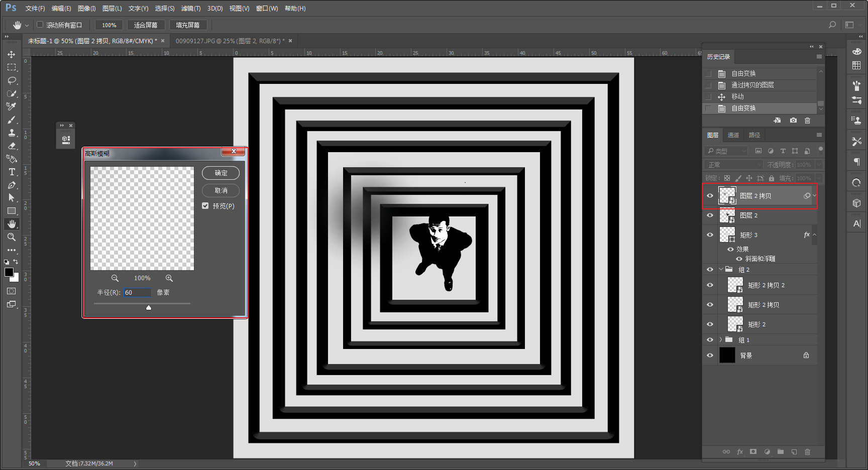Open the 滤镜(T) menu
The width and height of the screenshot is (868, 470).
191,9
